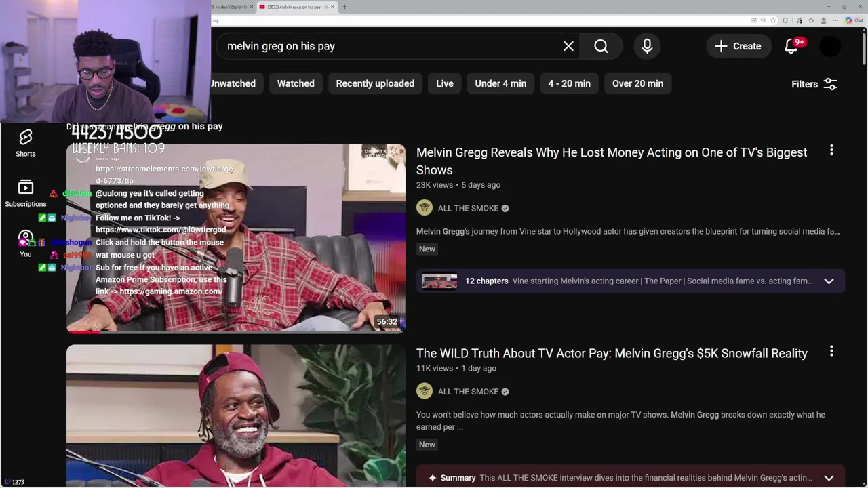
Task: Open the Copilot Chat button in the browser
Action: click(x=854, y=20)
